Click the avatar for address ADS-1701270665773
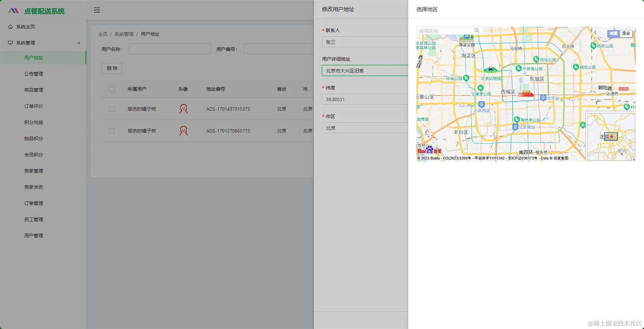The height and width of the screenshot is (329, 644). [x=184, y=131]
